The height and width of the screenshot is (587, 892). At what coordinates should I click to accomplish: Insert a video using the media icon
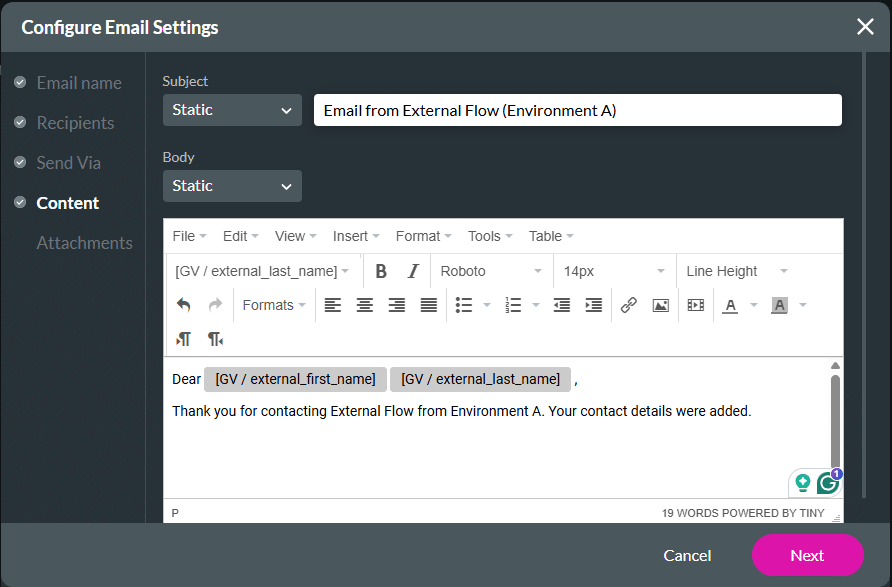tap(695, 305)
